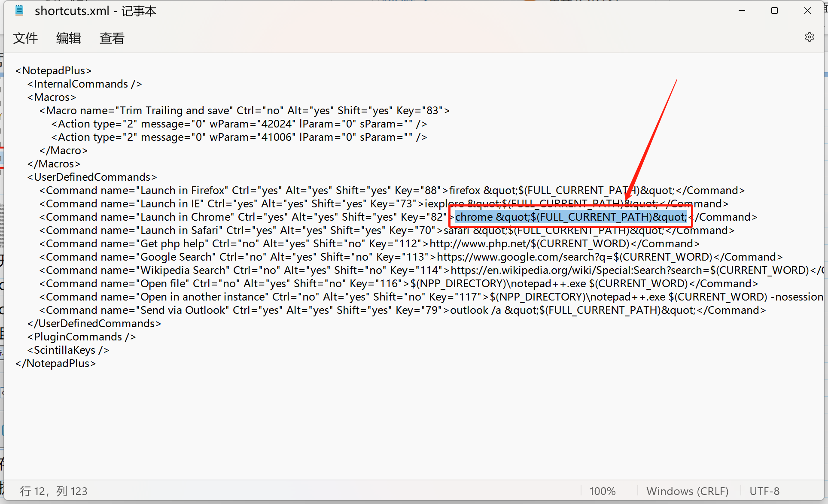
Task: Click the Send via Outlook command line
Action: point(402,310)
